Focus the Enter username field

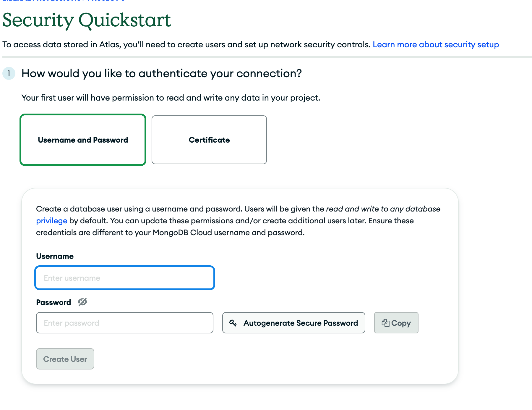coord(125,278)
